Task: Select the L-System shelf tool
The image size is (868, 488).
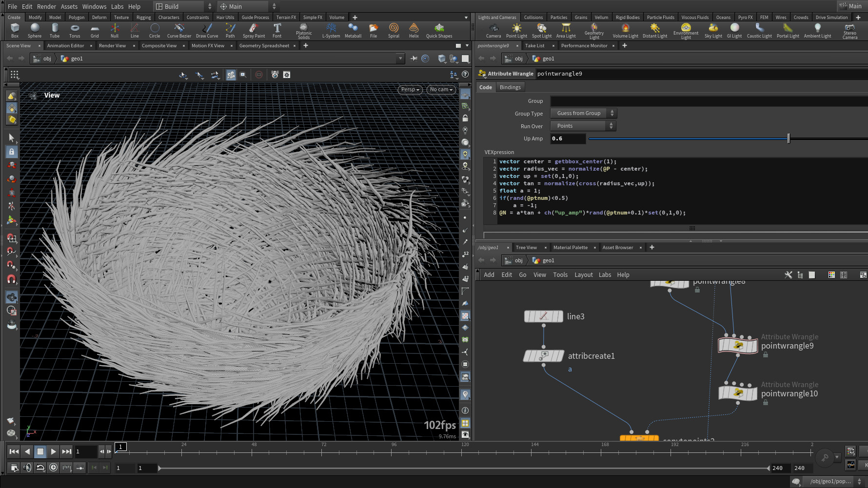Action: click(x=331, y=30)
